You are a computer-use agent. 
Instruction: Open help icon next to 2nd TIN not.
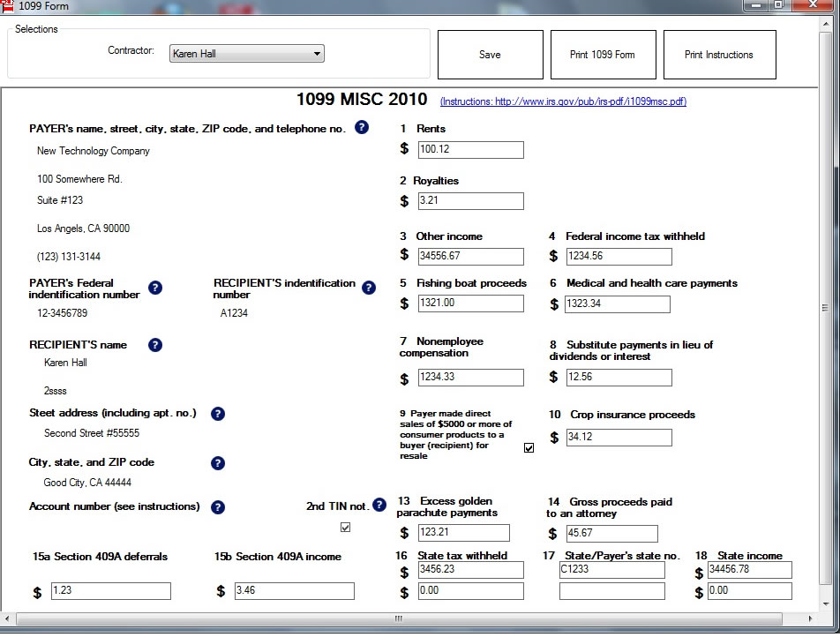(379, 505)
